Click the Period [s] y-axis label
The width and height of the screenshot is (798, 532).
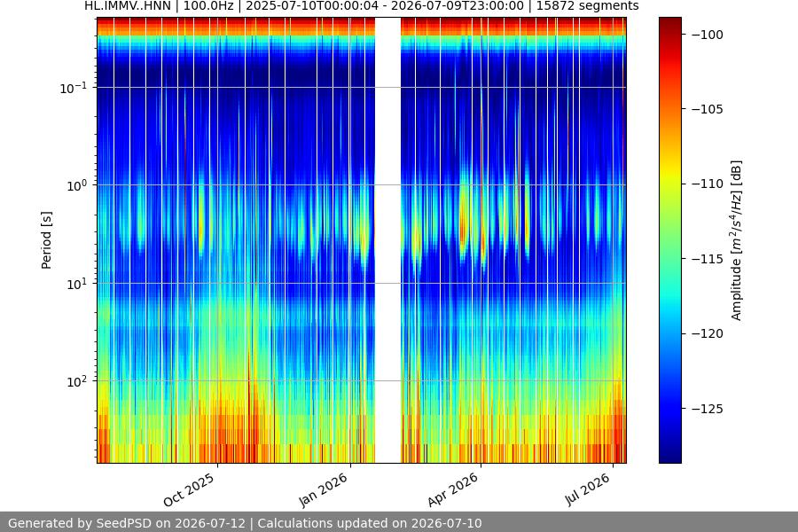(x=46, y=239)
